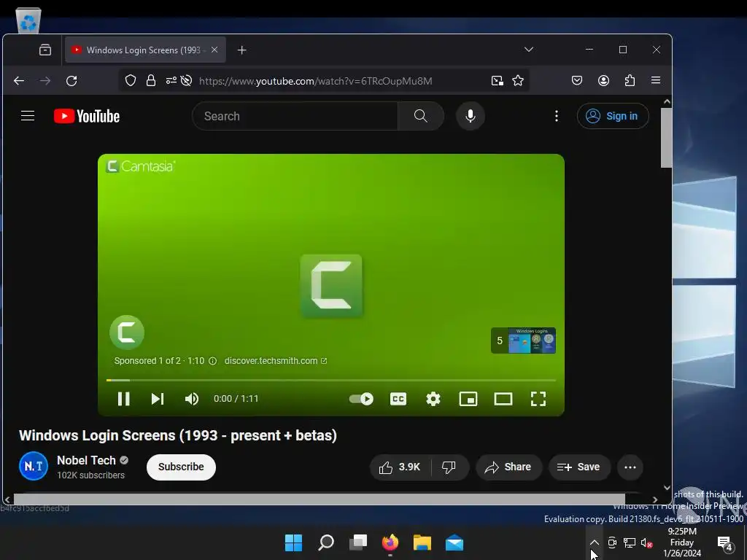
Task: Click the YouTube search magnifier button
Action: pyautogui.click(x=421, y=116)
